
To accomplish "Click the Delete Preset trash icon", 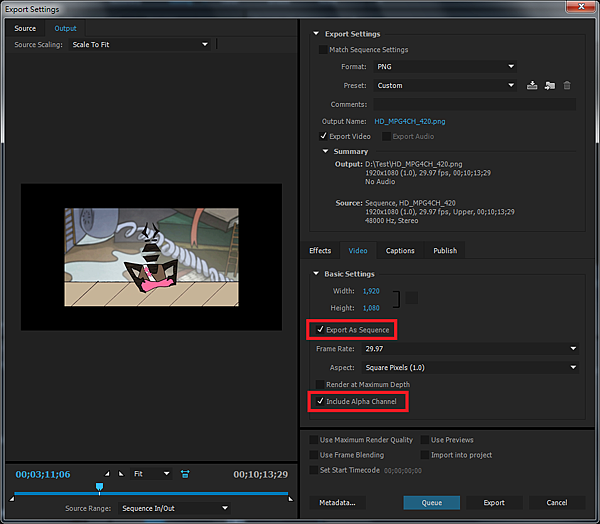I will click(x=567, y=85).
